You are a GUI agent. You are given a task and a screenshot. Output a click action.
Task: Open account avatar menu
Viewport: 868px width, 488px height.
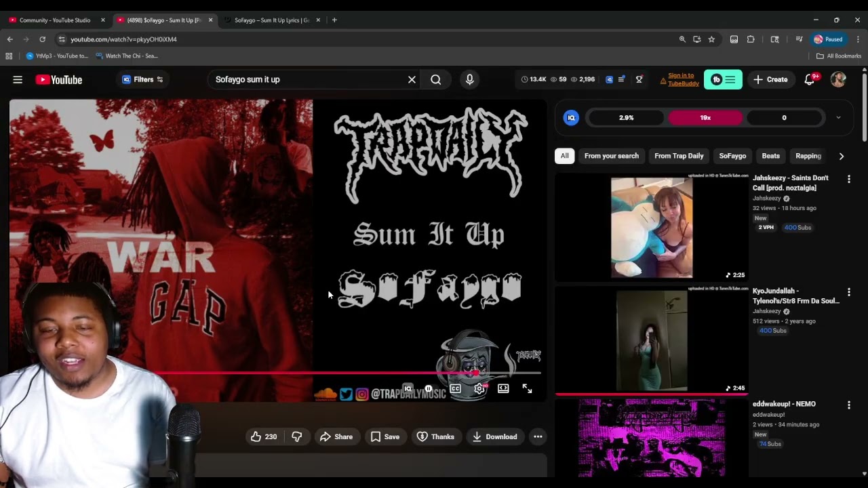pos(838,79)
